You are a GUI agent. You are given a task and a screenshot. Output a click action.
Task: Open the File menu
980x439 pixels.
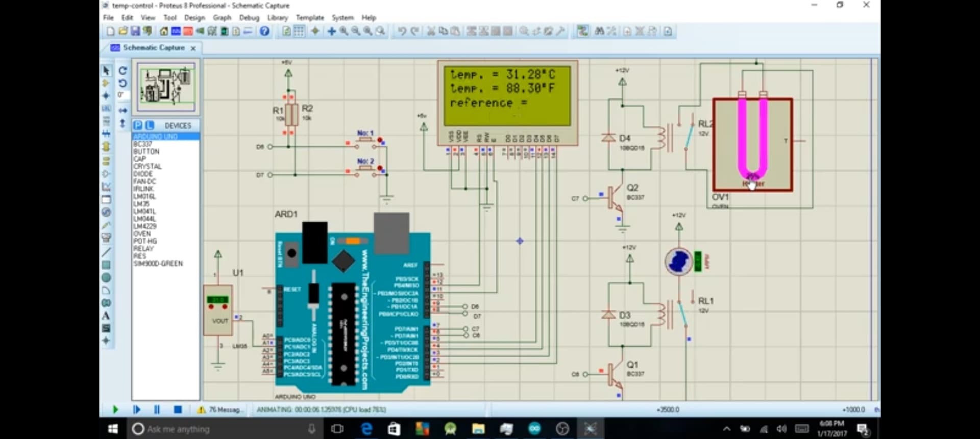coord(109,17)
